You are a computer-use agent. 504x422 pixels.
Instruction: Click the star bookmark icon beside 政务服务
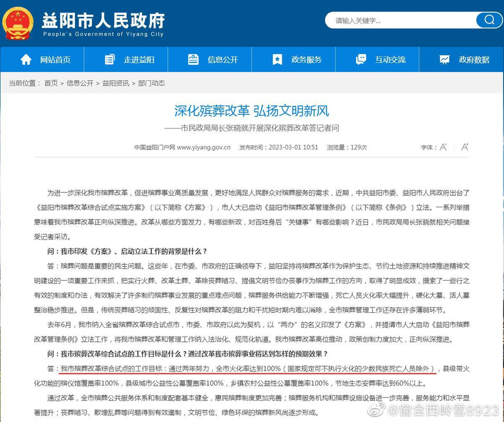pyautogui.click(x=277, y=60)
